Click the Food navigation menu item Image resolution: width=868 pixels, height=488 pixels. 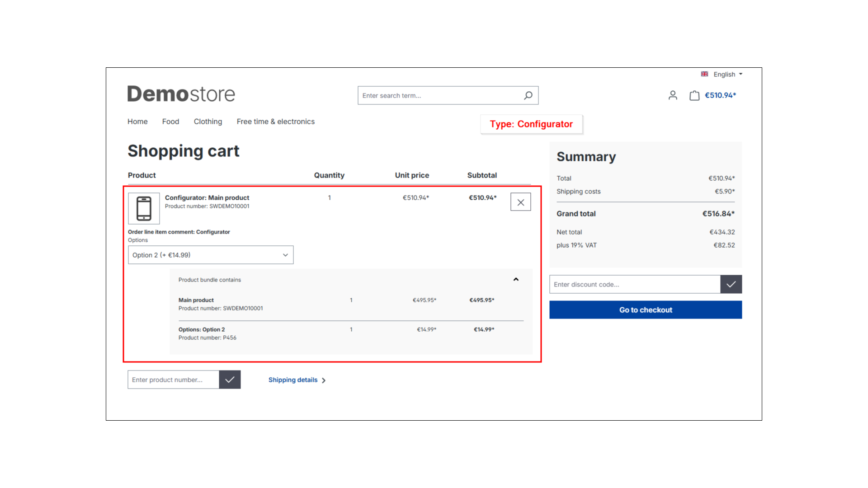[170, 122]
